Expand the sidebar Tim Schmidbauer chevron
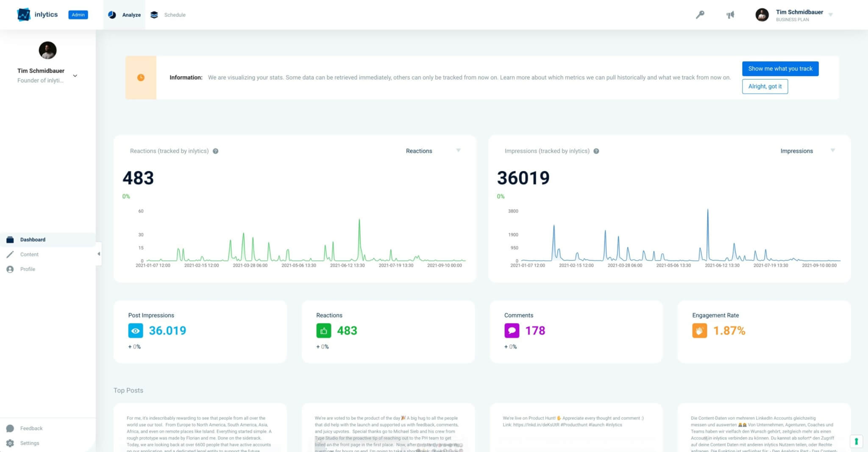The width and height of the screenshot is (868, 452). click(x=75, y=76)
